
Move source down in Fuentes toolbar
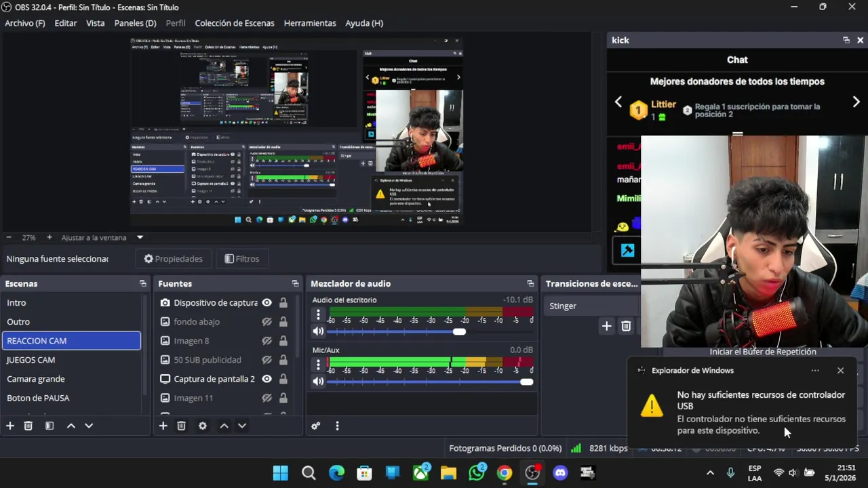(x=241, y=426)
